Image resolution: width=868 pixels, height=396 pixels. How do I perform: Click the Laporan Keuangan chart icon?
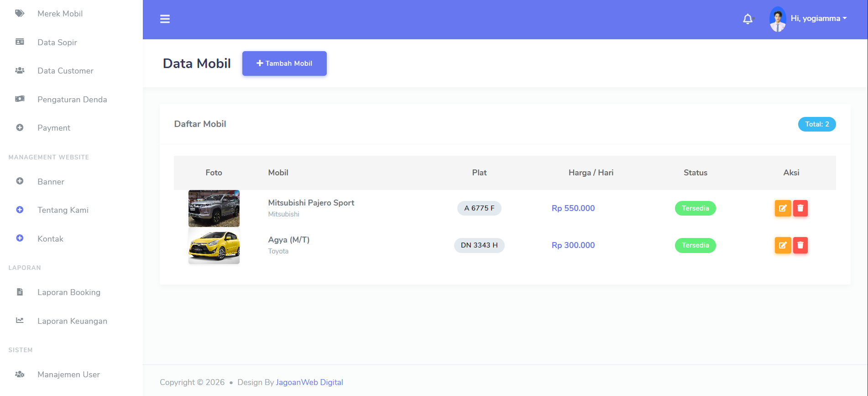[x=20, y=321]
